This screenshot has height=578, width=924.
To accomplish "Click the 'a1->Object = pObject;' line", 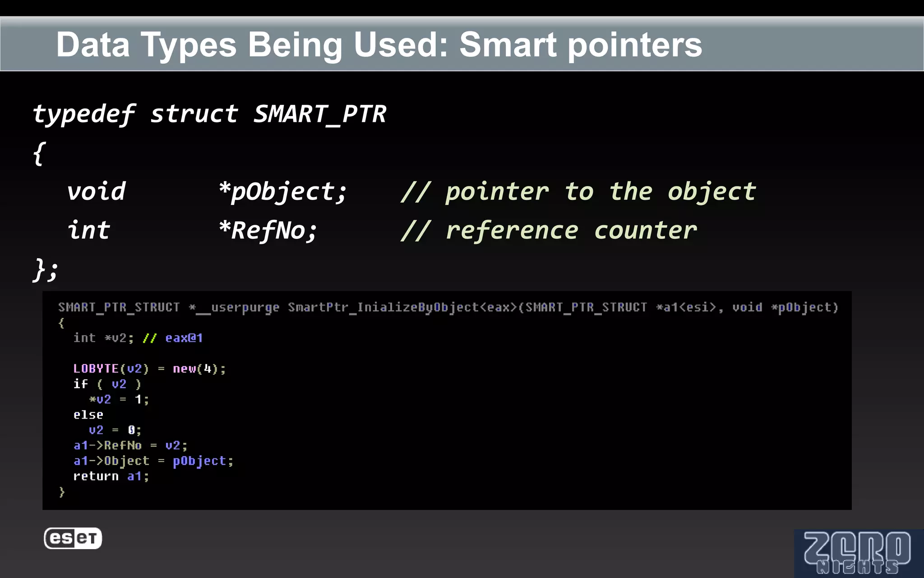I will [x=153, y=461].
